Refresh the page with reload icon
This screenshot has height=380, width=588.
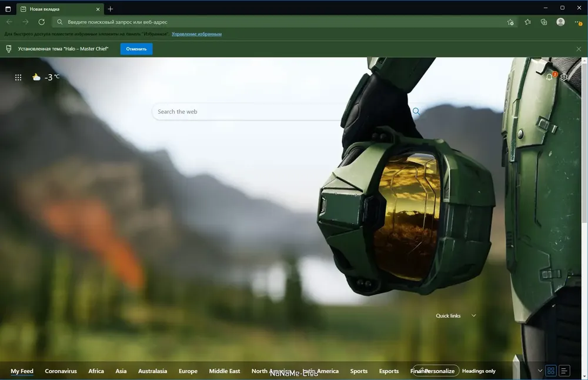tap(42, 22)
